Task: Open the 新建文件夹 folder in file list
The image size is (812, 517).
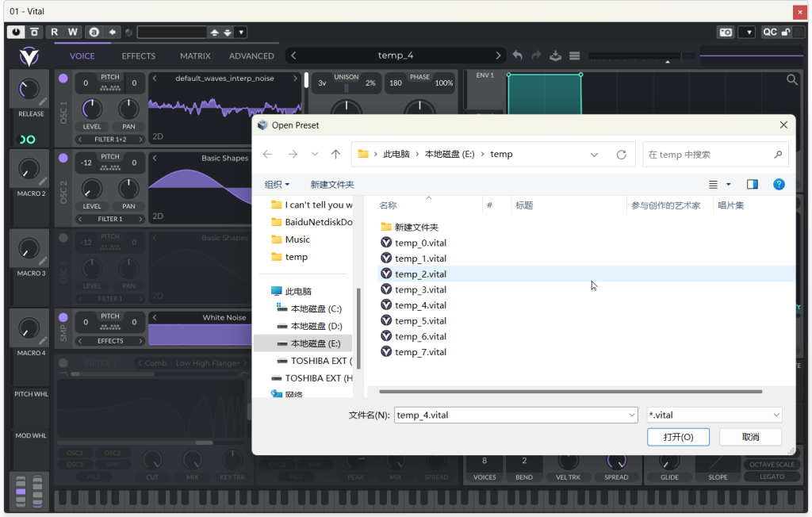Action: click(x=416, y=227)
